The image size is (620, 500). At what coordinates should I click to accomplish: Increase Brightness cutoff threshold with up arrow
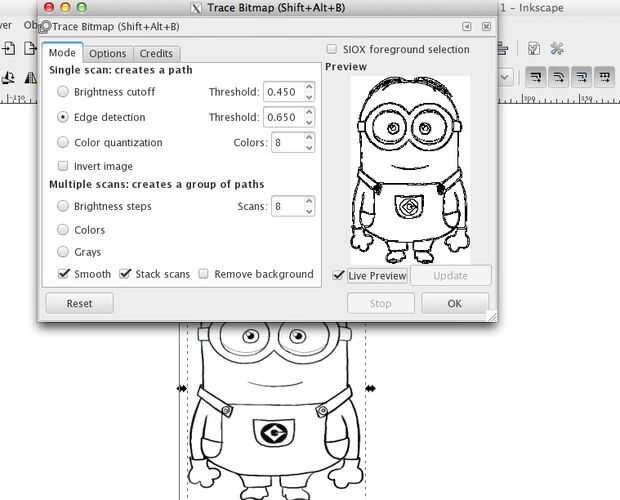pos(309,87)
